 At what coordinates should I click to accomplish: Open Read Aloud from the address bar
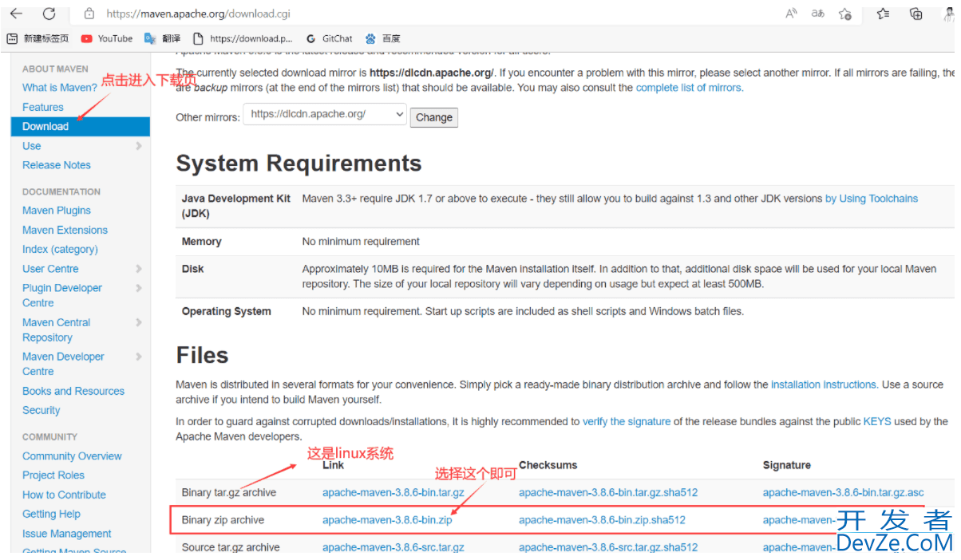[x=791, y=14]
